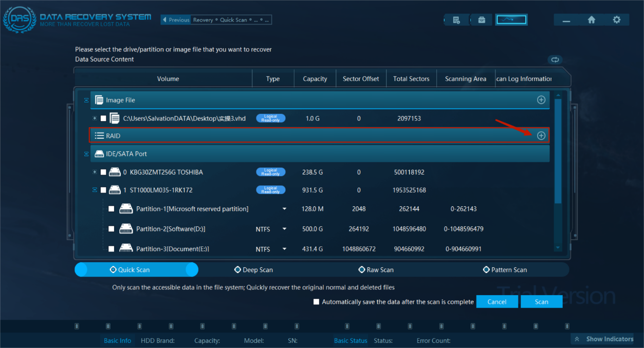Expand the KBG30ZMT256G TOSHIBA drive node
This screenshot has height=348, width=644.
(95, 172)
